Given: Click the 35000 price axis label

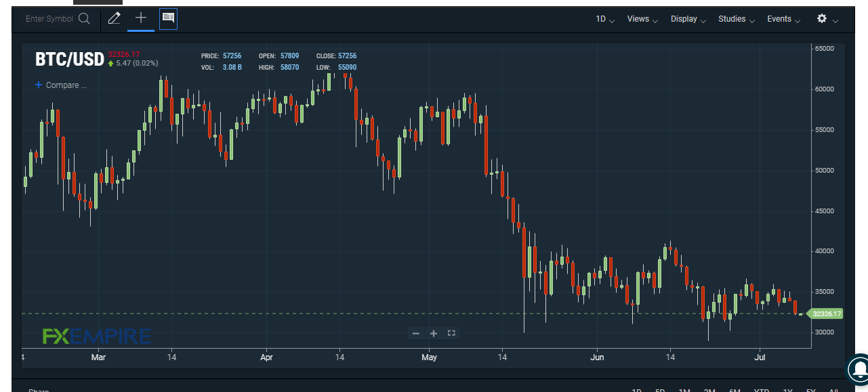Looking at the screenshot, I should (x=825, y=292).
